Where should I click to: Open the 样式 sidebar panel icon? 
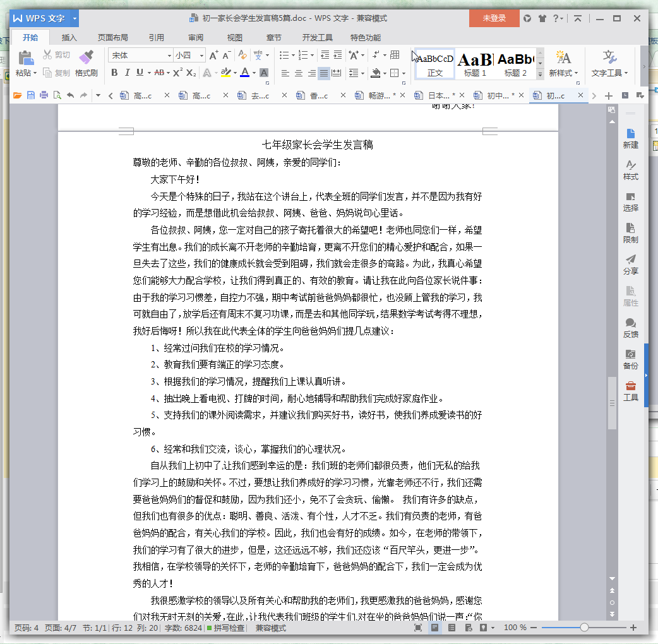(x=630, y=170)
